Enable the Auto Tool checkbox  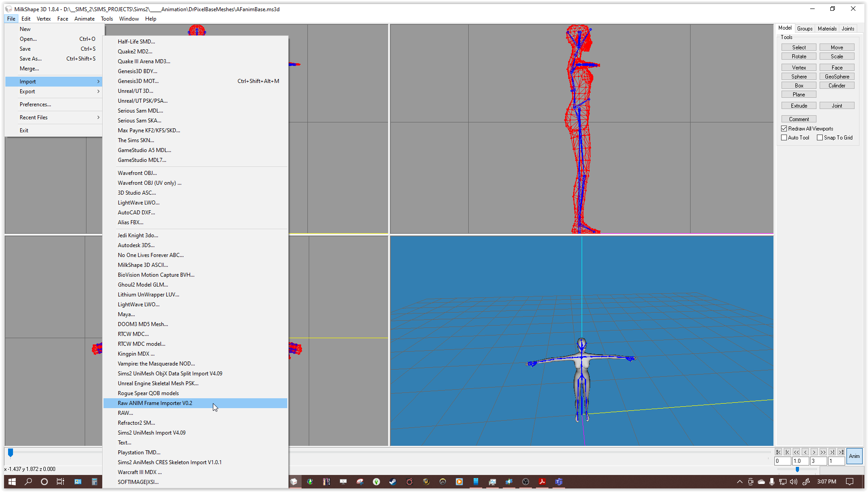tap(784, 138)
